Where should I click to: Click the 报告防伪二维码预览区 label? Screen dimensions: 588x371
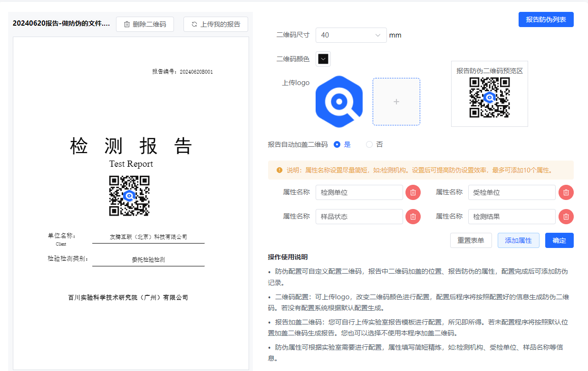pyautogui.click(x=490, y=71)
